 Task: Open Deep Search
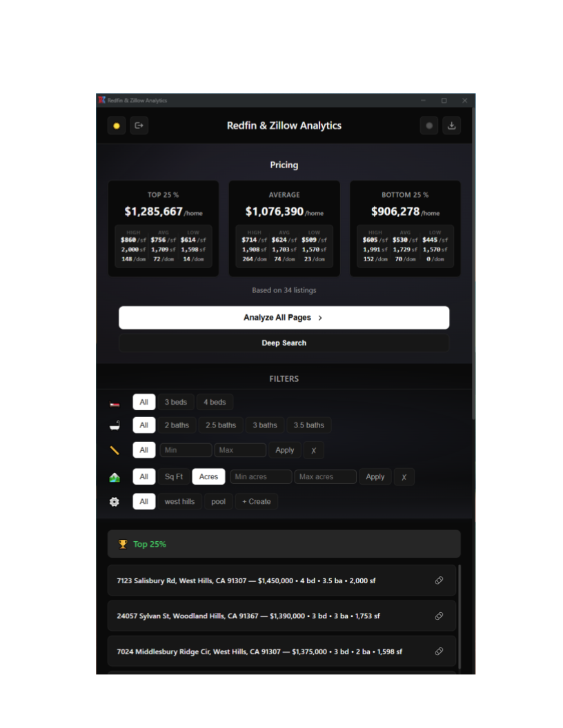coord(284,343)
